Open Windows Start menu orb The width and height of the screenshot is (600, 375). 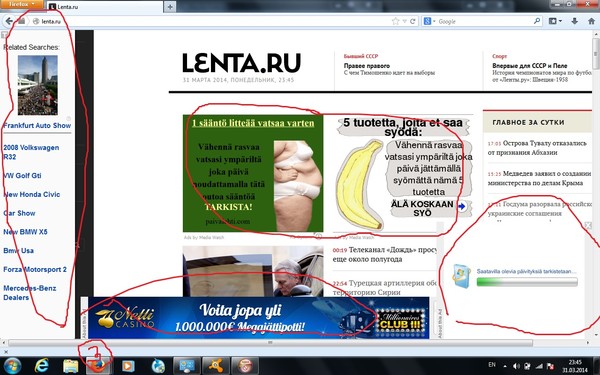click(x=13, y=366)
